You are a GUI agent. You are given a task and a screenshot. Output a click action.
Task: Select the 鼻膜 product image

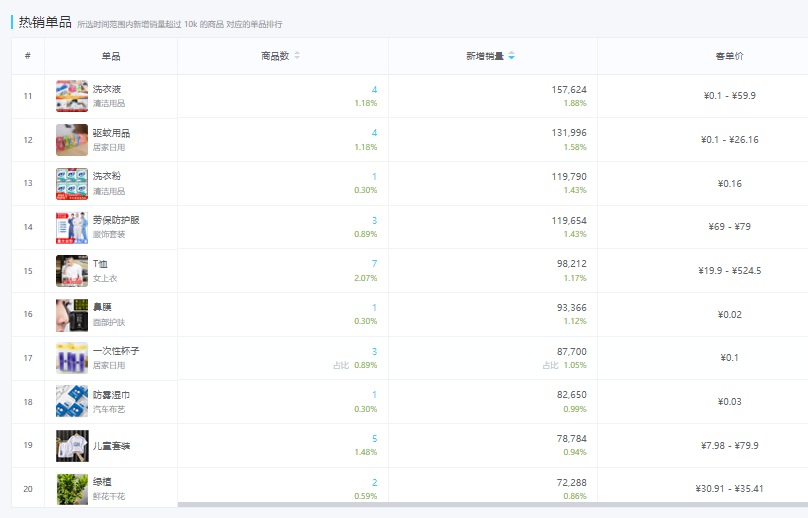[x=72, y=314]
